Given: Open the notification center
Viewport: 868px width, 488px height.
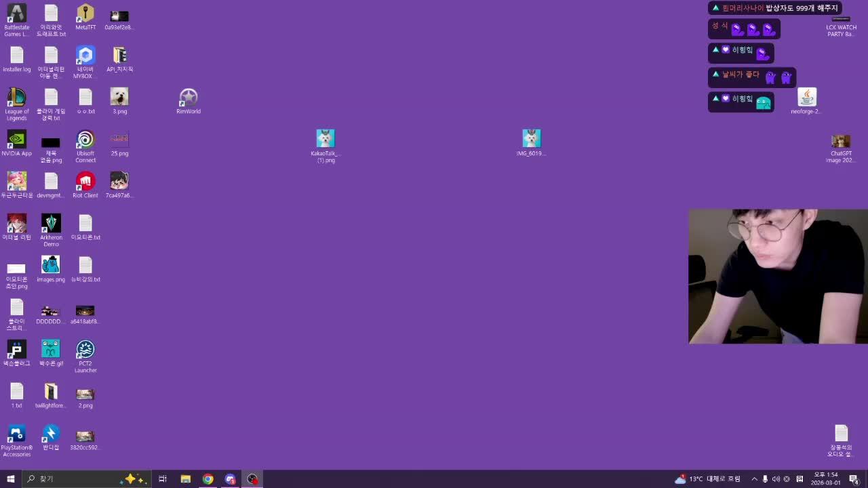Looking at the screenshot, I should tap(854, 479).
